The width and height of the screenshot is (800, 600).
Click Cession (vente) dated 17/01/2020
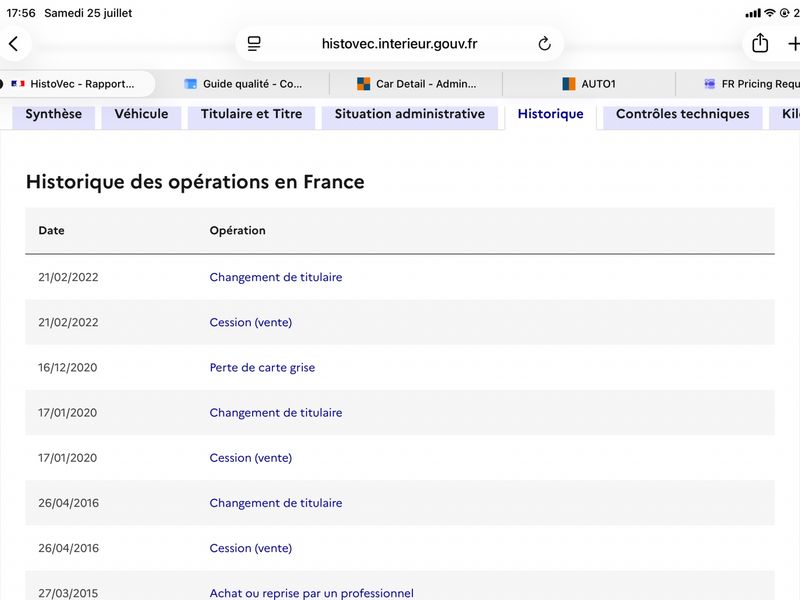click(251, 458)
